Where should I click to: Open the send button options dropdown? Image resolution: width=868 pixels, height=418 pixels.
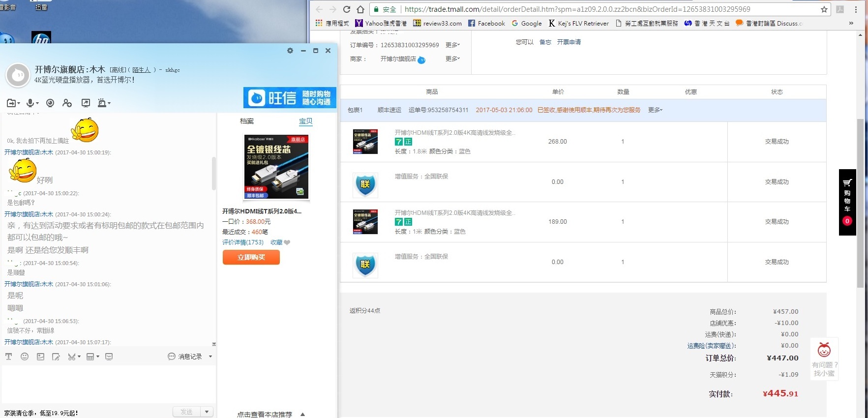pyautogui.click(x=207, y=412)
